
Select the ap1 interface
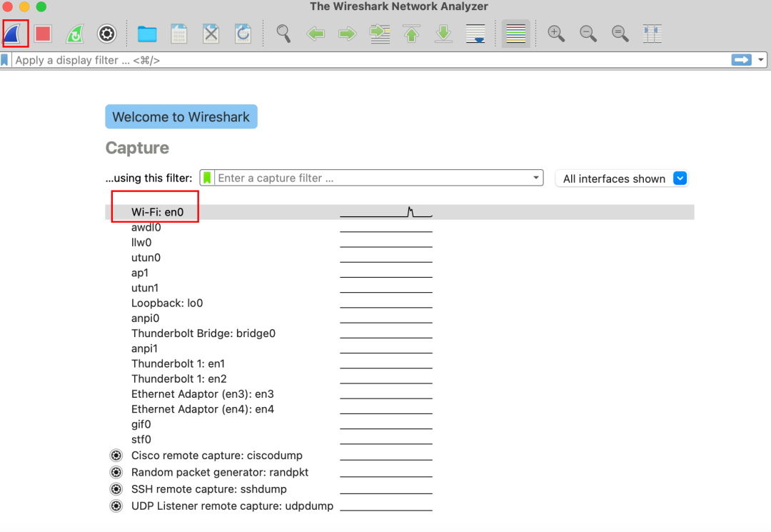(x=140, y=273)
